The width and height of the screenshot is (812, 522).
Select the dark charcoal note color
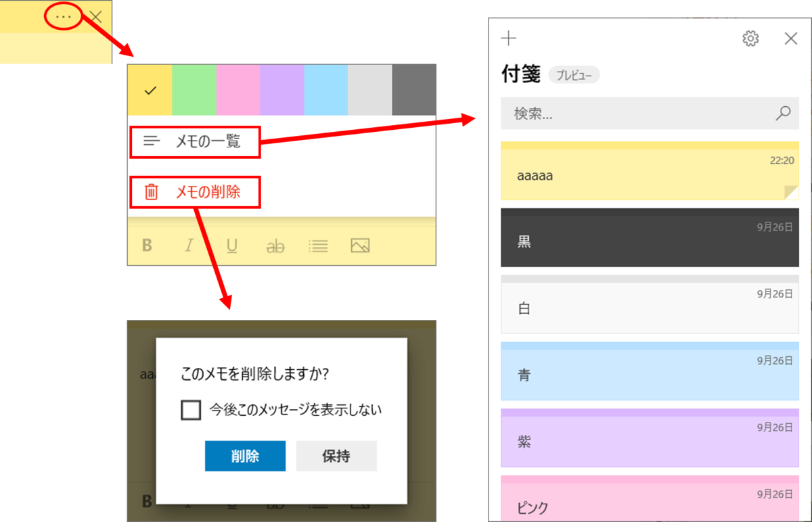click(x=413, y=90)
